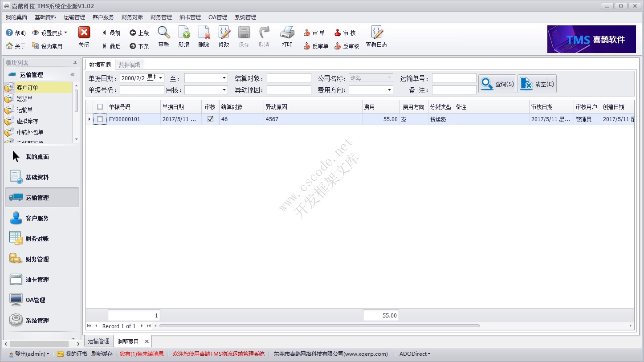The height and width of the screenshot is (362, 644).
Task: Open the 系统管理 menu in menu bar
Action: [245, 17]
